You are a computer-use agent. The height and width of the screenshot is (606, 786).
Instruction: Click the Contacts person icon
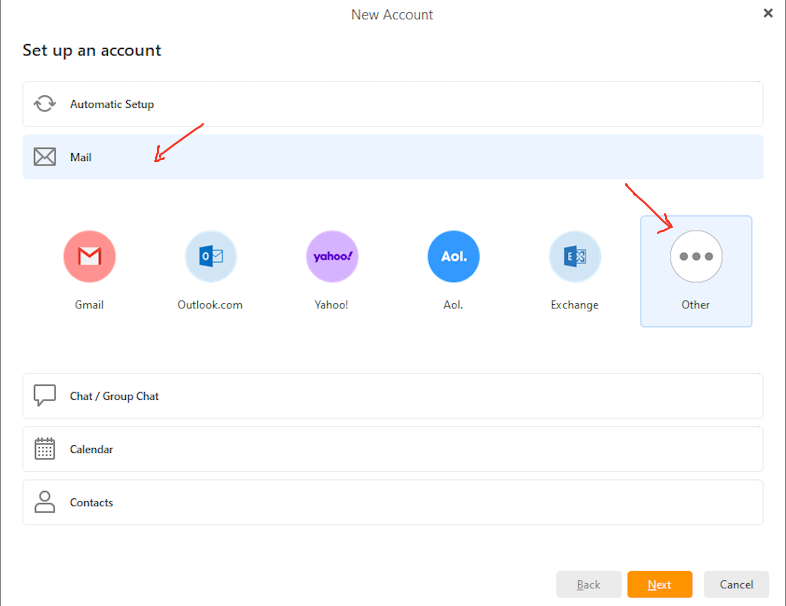coord(45,502)
